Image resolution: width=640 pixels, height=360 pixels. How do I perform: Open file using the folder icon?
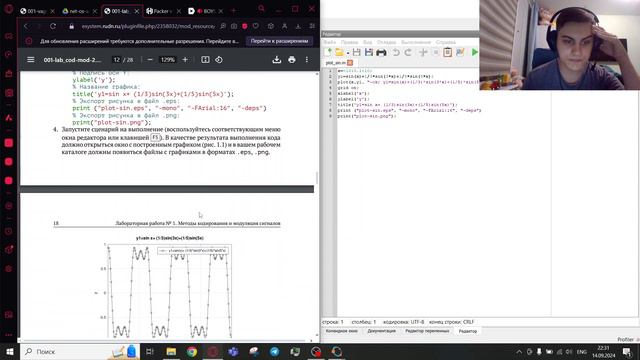[x=339, y=52]
